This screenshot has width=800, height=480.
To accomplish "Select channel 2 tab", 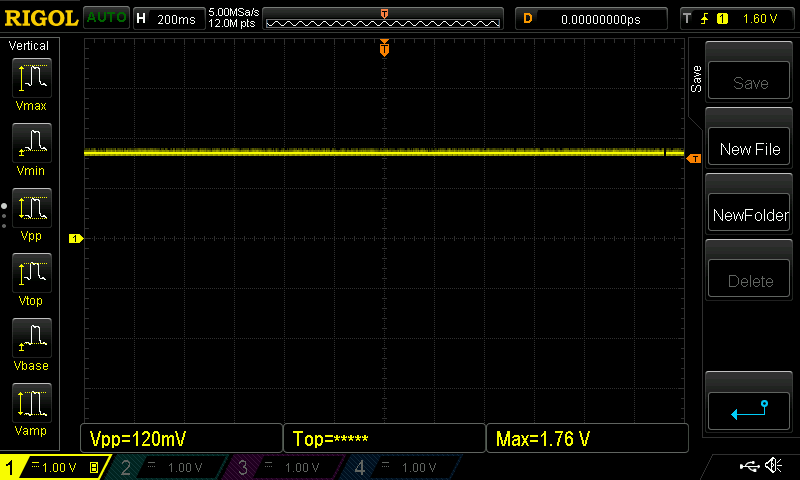I will [166, 467].
